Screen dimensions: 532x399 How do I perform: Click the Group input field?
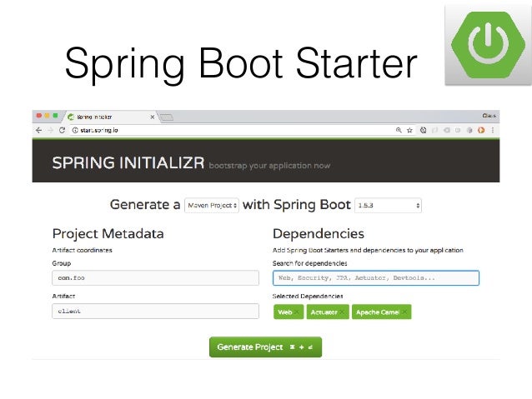click(155, 278)
